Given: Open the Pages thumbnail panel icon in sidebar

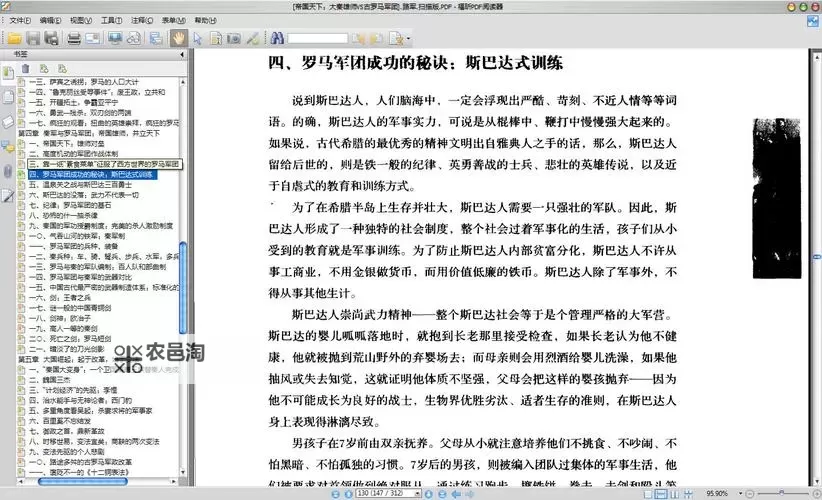Looking at the screenshot, I should 8,97.
